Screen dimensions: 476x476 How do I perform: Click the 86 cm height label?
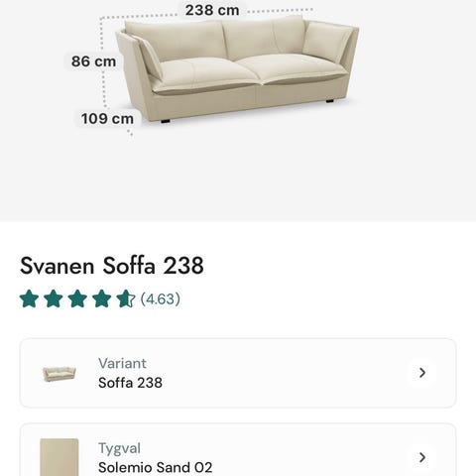tap(94, 61)
